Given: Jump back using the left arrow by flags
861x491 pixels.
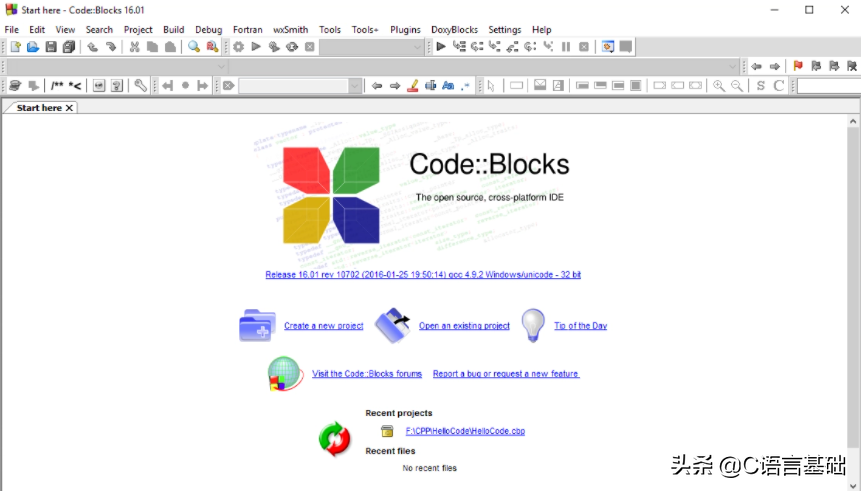Looking at the screenshot, I should click(x=757, y=66).
